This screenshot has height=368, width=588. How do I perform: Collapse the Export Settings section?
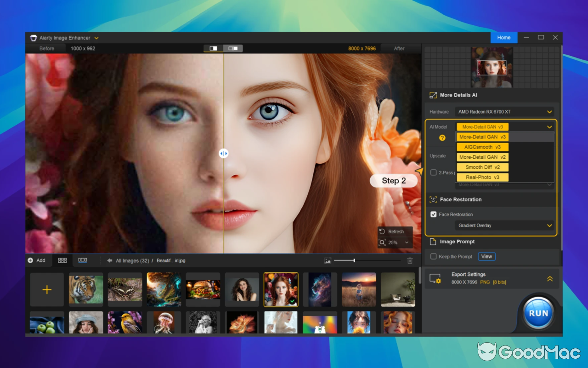pos(550,278)
